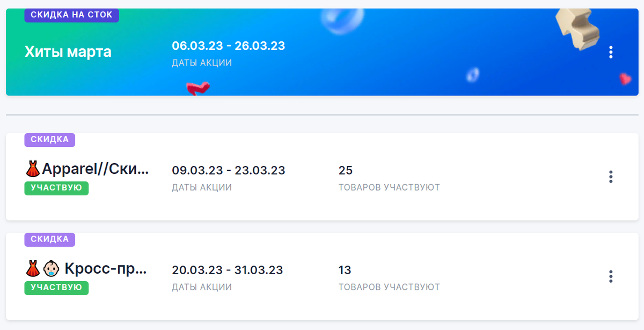Click dates 09.03.23 - 23.03.23

tap(229, 171)
